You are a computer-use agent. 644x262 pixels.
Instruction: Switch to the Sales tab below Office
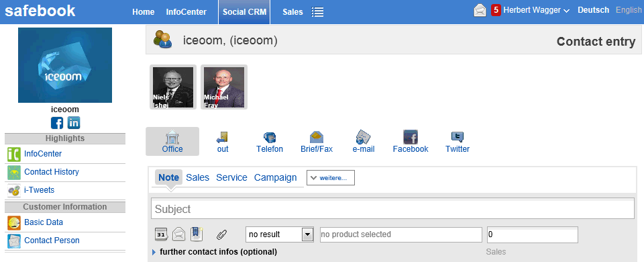tap(197, 177)
